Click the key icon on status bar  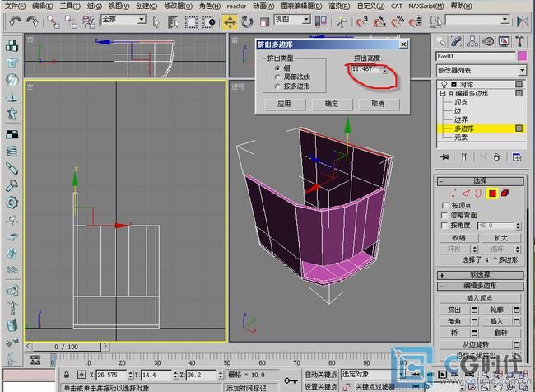[x=291, y=380]
